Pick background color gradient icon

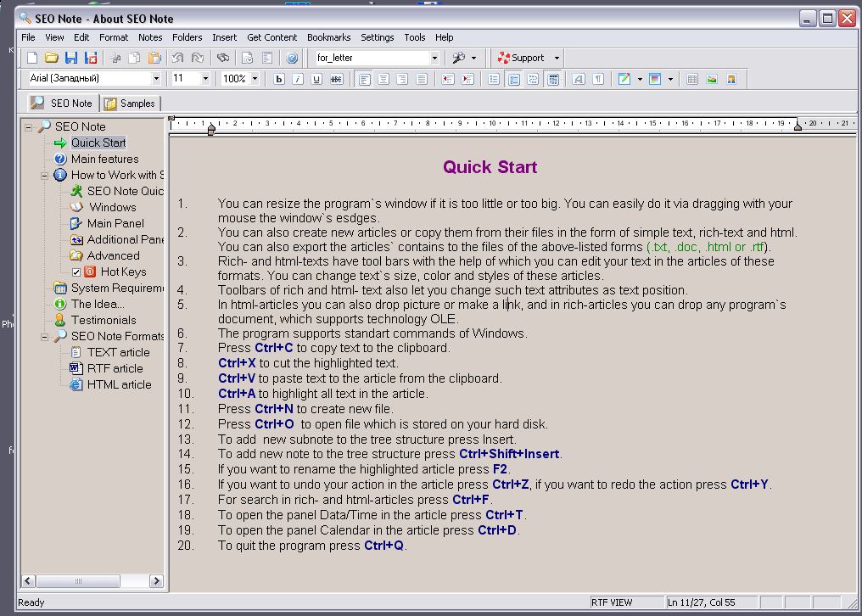click(655, 79)
